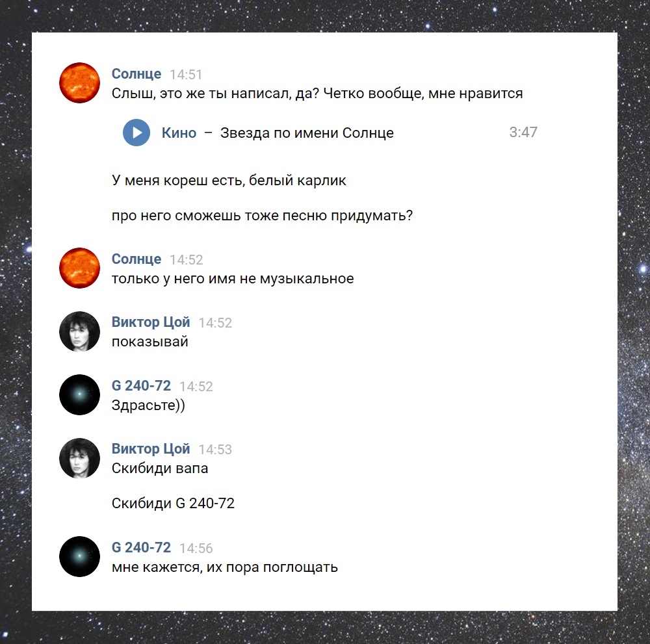The height and width of the screenshot is (644, 650).
Task: Select the message 'Здрасьте))'
Action: (x=148, y=406)
